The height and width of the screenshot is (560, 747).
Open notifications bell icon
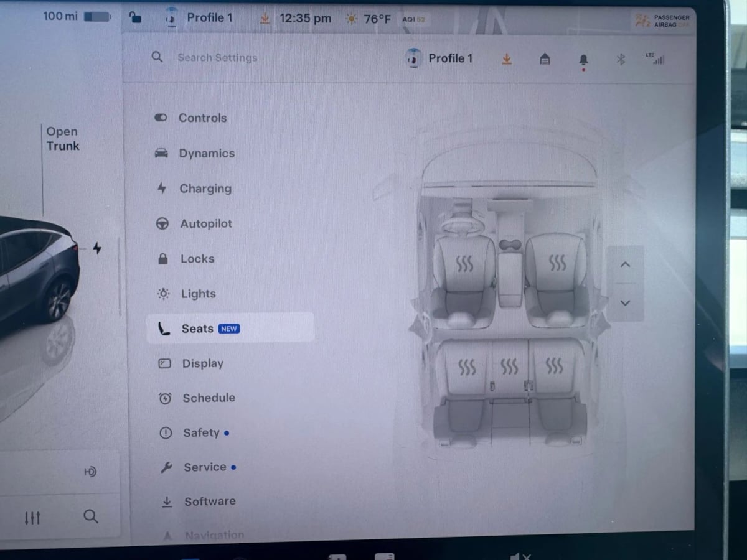click(583, 59)
